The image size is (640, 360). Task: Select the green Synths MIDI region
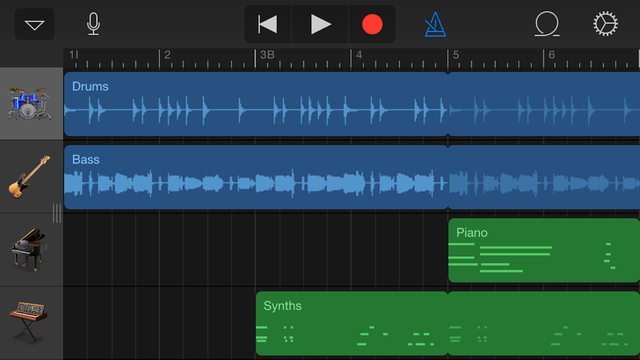click(352, 323)
